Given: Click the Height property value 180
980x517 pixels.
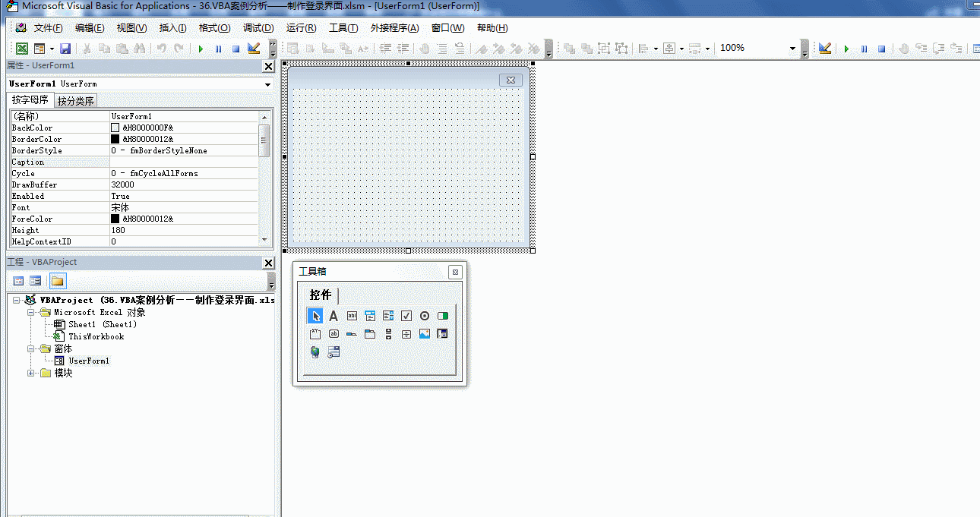Looking at the screenshot, I should click(184, 231).
